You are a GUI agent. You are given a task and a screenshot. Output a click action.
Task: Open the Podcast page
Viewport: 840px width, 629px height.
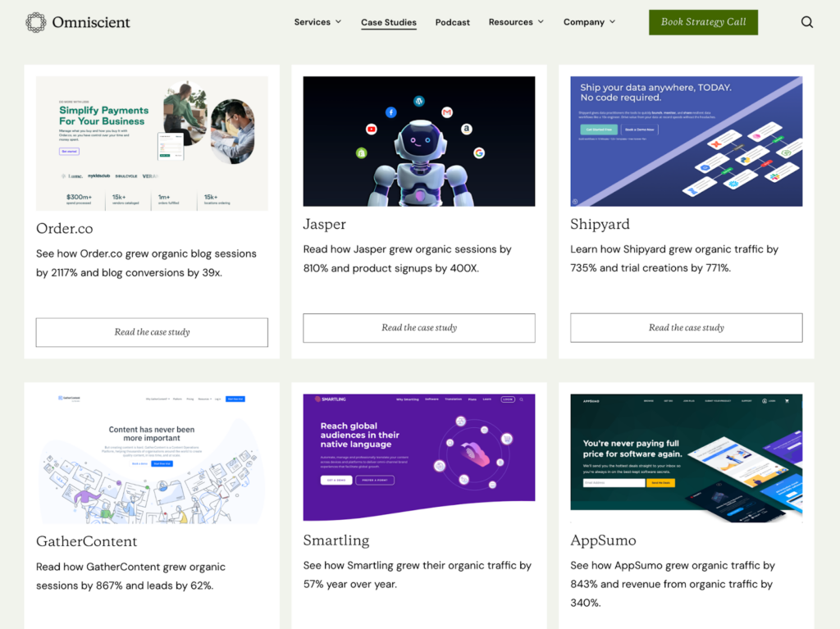[453, 22]
